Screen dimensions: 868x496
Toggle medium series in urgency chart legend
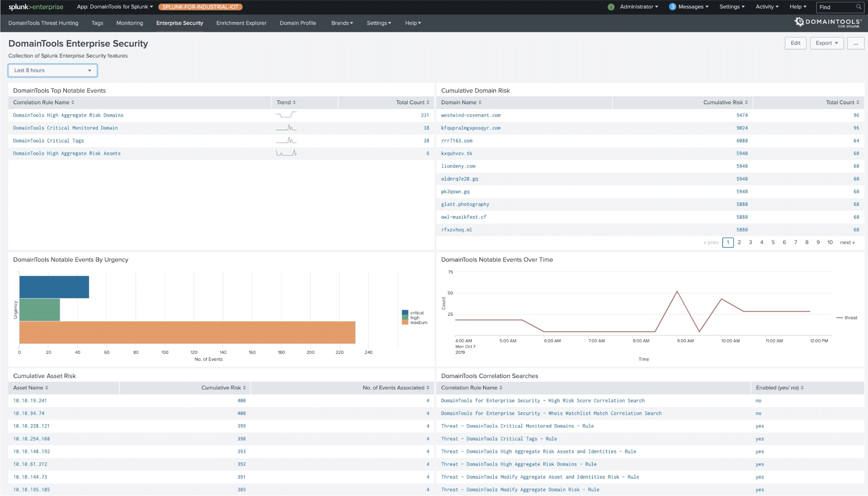tap(418, 323)
